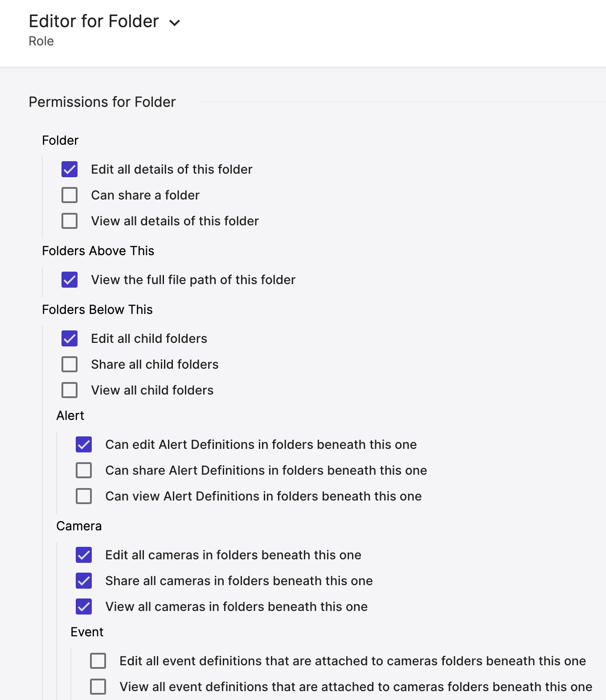Uncheck View the full file path checkbox
606x700 pixels.
click(x=70, y=280)
